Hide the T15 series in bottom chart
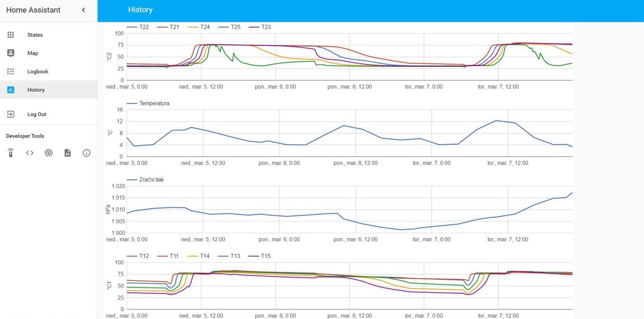Viewport: 644px width, 319px height. click(x=259, y=256)
